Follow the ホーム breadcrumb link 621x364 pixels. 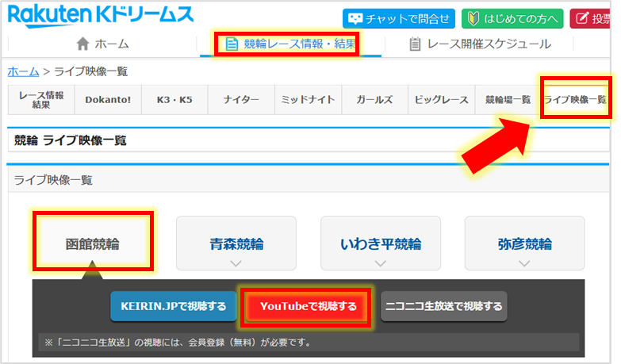pos(23,71)
